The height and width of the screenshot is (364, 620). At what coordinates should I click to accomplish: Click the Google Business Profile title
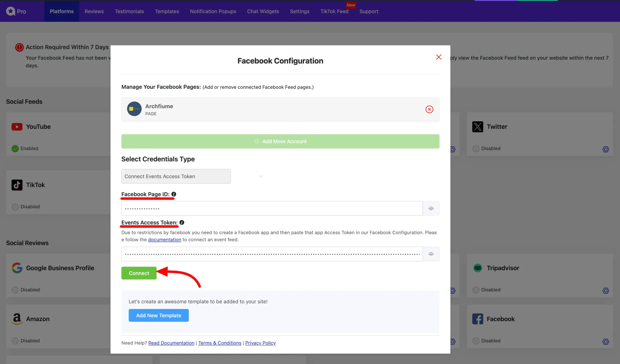60,268
